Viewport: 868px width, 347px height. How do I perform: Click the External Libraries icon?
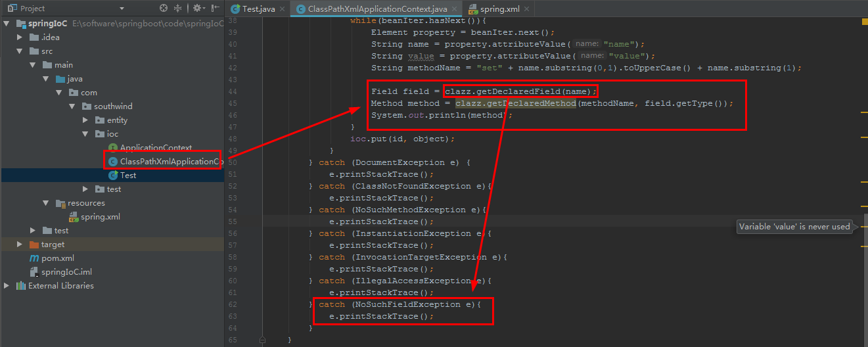(x=20, y=286)
